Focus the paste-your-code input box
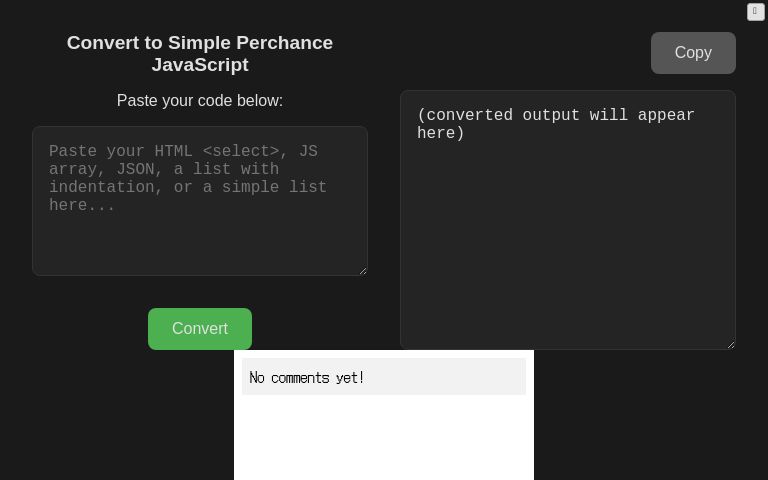Viewport: 768px width, 480px height. tap(200, 200)
